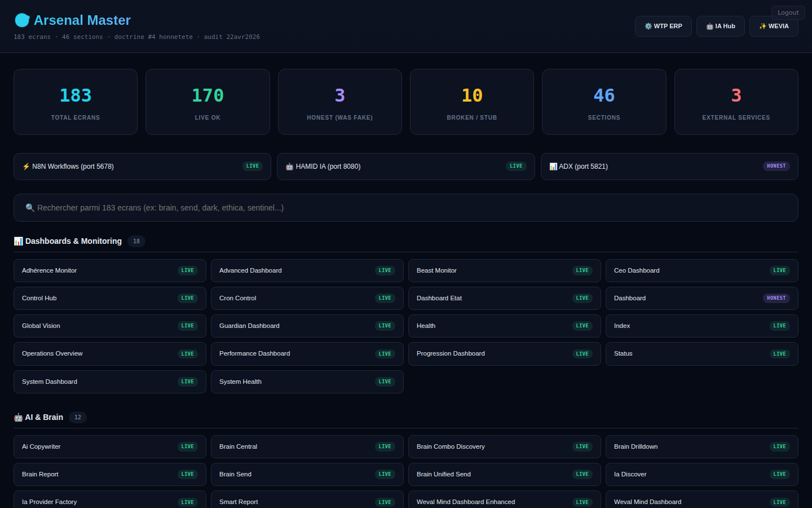This screenshot has height=508, width=812.
Task: Click the HAMID IA robot icon
Action: click(x=289, y=167)
